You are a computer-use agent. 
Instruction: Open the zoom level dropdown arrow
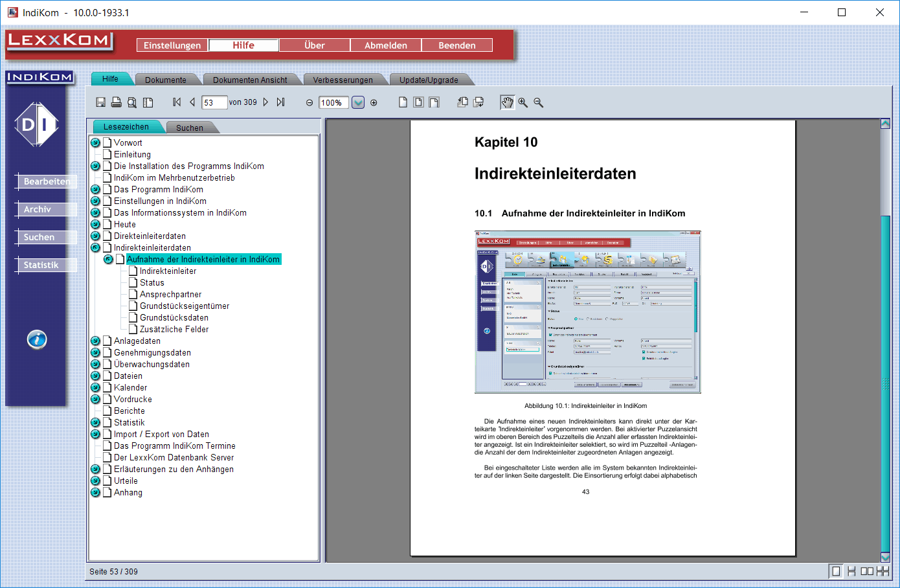pyautogui.click(x=358, y=102)
